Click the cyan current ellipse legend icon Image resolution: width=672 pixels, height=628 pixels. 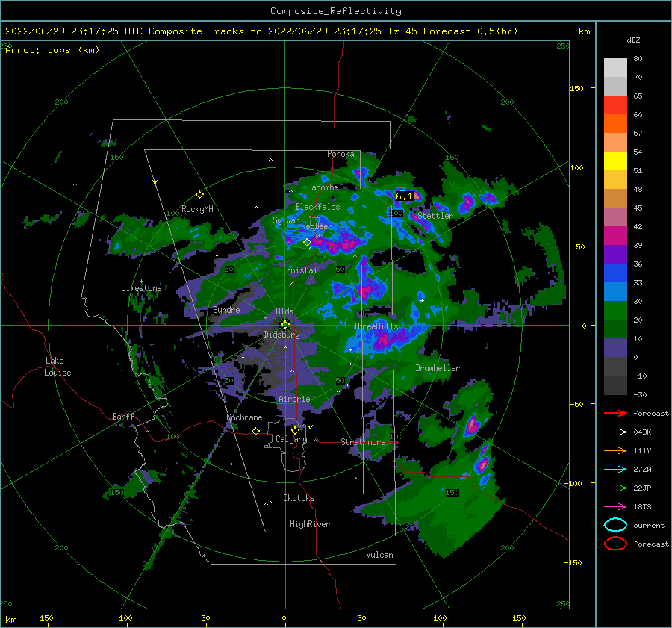[615, 525]
